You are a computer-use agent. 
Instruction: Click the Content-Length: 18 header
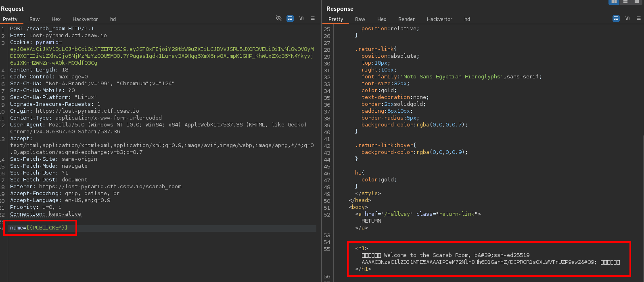39,70
